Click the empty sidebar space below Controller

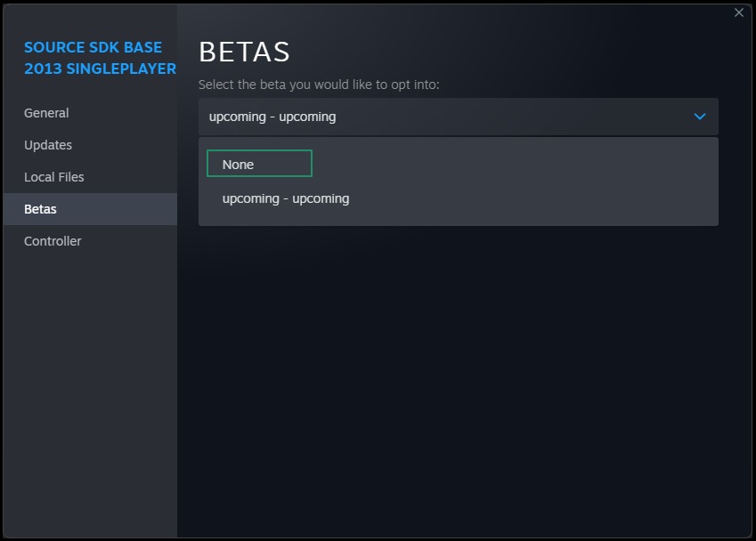(x=90, y=395)
